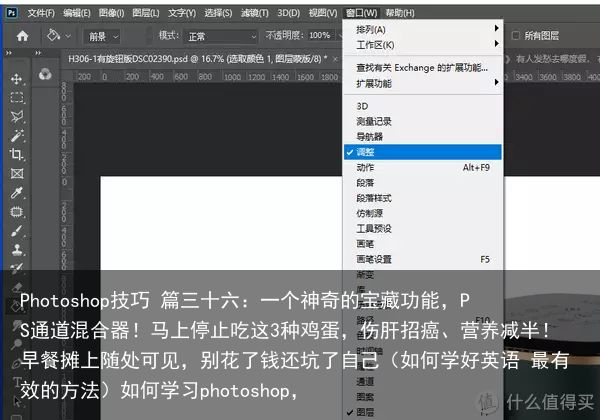600x420 pixels.
Task: Open the 帮助(H) menu
Action: click(x=400, y=13)
